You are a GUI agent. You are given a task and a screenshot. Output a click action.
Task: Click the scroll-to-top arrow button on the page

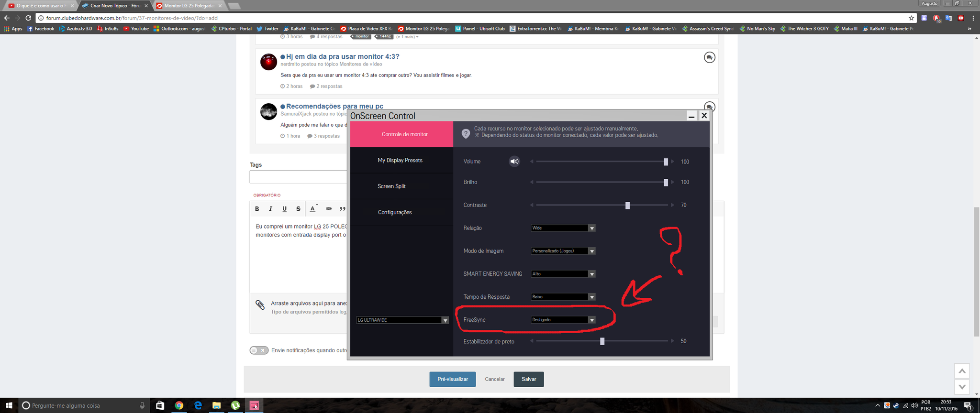click(962, 371)
